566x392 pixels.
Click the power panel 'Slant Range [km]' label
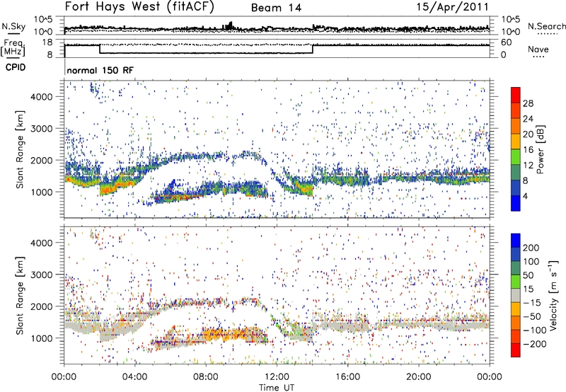click(20, 149)
